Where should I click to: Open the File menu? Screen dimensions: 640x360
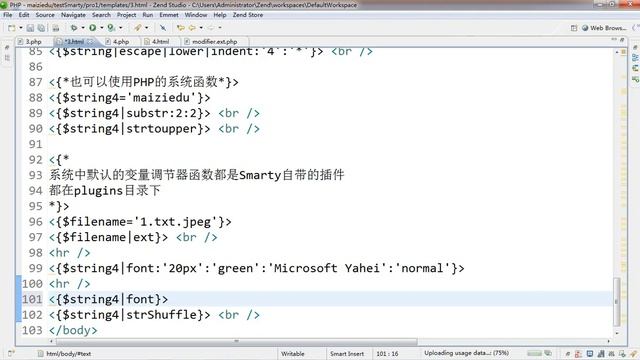pyautogui.click(x=8, y=15)
